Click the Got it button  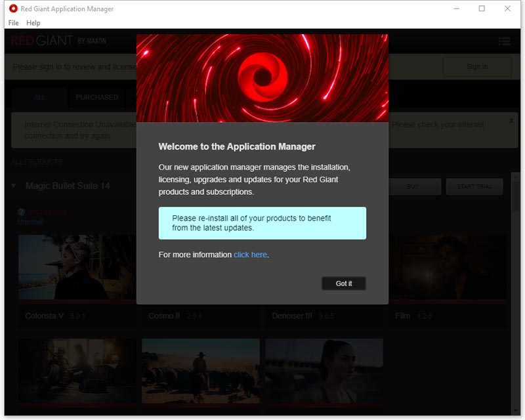coord(343,283)
